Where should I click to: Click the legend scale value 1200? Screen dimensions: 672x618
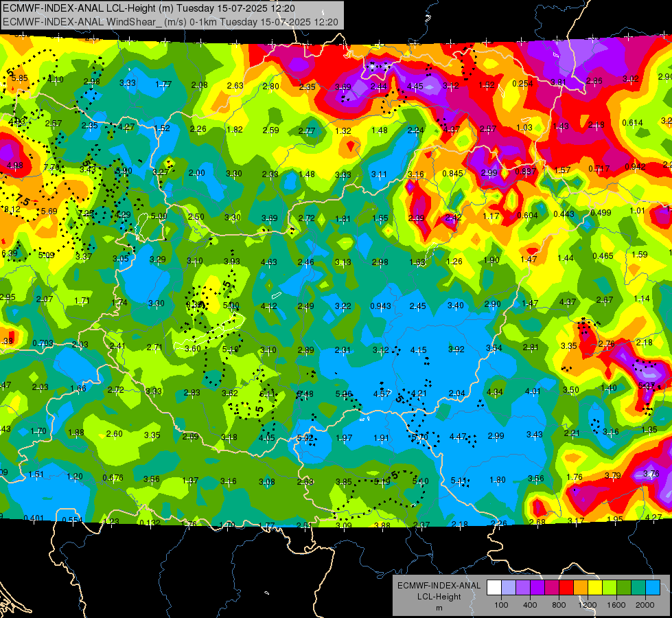point(588,605)
